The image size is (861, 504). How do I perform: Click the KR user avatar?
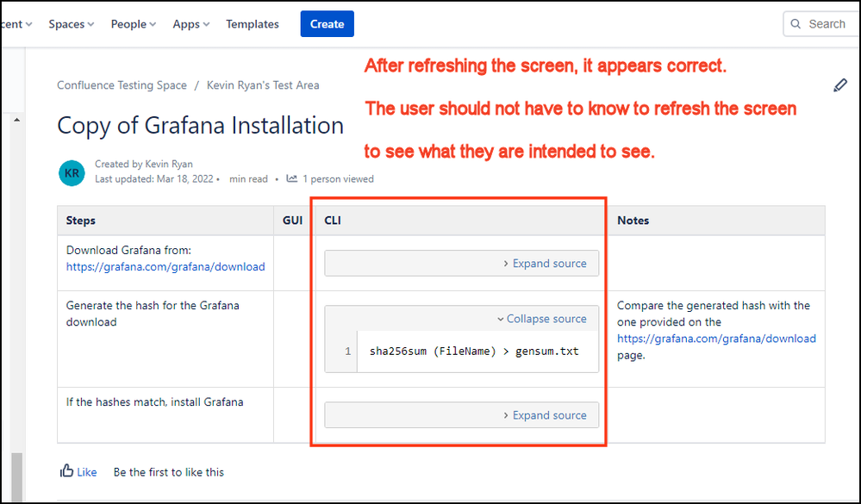72,173
